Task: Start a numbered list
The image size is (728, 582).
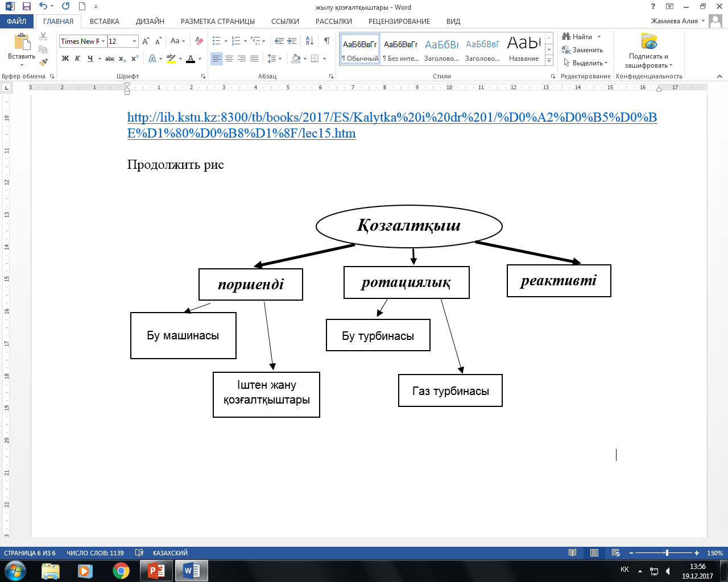Action: coord(235,41)
